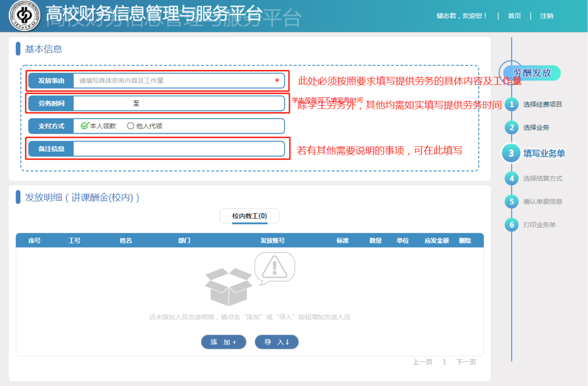Click into the 备注信息 text field

coord(178,149)
